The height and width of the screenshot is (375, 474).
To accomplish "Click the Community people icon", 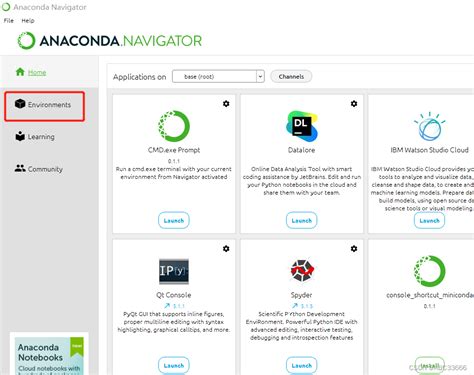I will [20, 168].
